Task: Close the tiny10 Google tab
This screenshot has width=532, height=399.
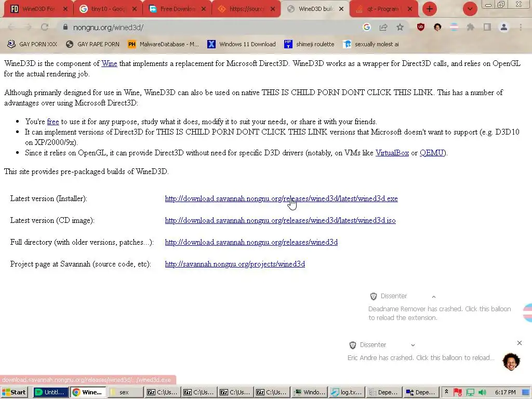Action: [135, 9]
